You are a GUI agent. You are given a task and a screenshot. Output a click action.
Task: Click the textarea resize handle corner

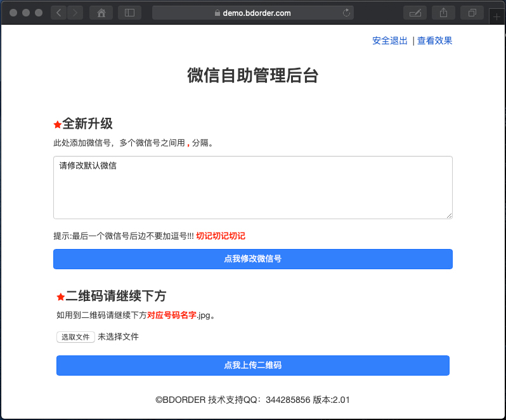449,215
